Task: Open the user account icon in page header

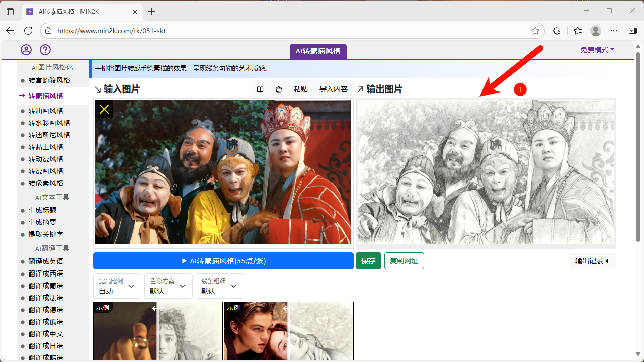Action: 26,50
